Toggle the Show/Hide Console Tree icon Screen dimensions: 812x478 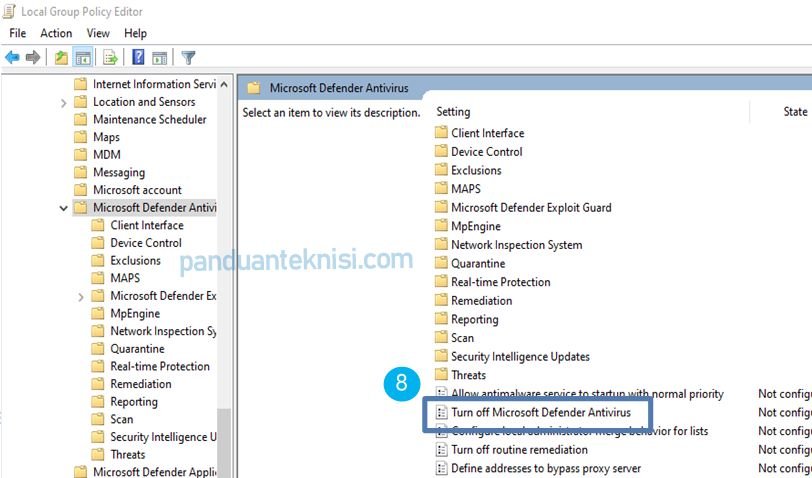(x=83, y=57)
